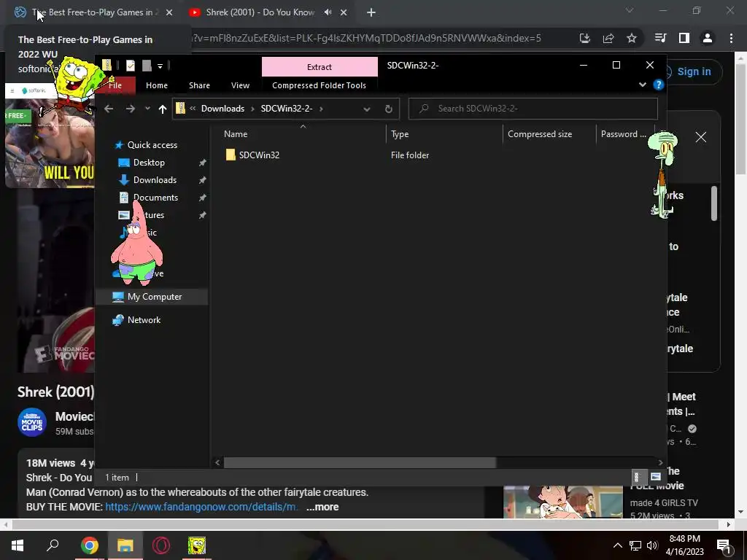This screenshot has width=747, height=560.
Task: Open Explorer Help with the question icon
Action: 659,85
